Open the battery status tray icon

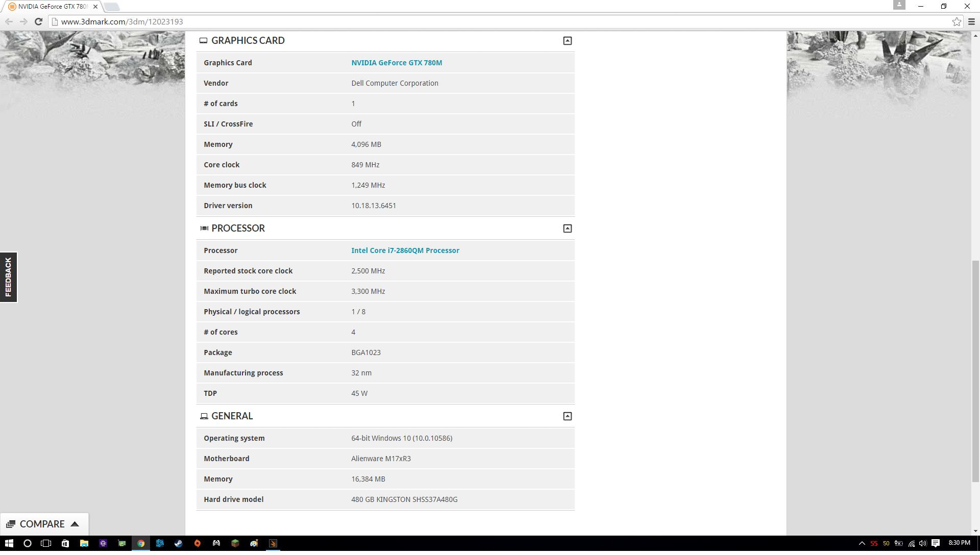click(x=898, y=543)
